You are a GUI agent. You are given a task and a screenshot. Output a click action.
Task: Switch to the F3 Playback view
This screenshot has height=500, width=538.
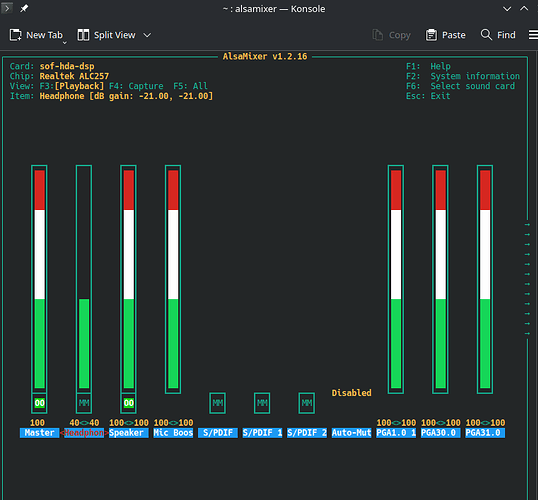pyautogui.click(x=72, y=86)
